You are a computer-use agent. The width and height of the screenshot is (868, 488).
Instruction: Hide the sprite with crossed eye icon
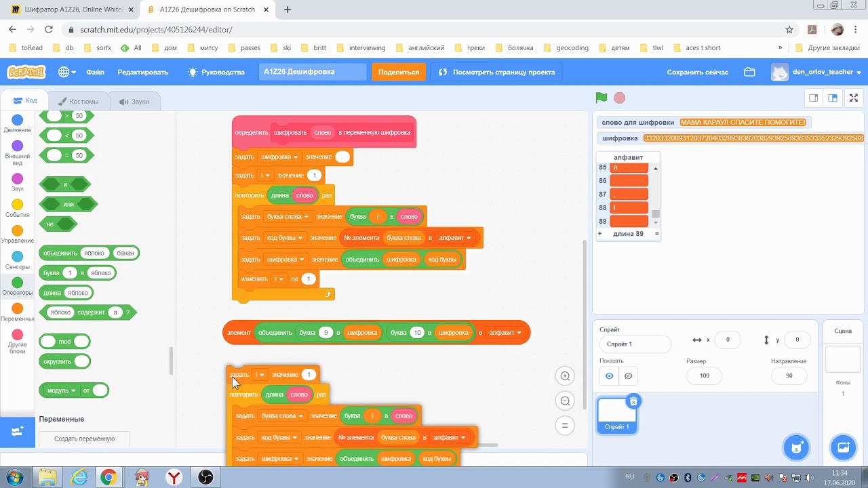[x=628, y=375]
